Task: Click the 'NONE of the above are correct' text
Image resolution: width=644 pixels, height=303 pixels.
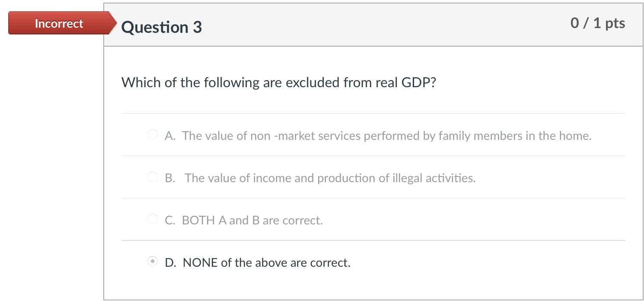Action: click(267, 263)
